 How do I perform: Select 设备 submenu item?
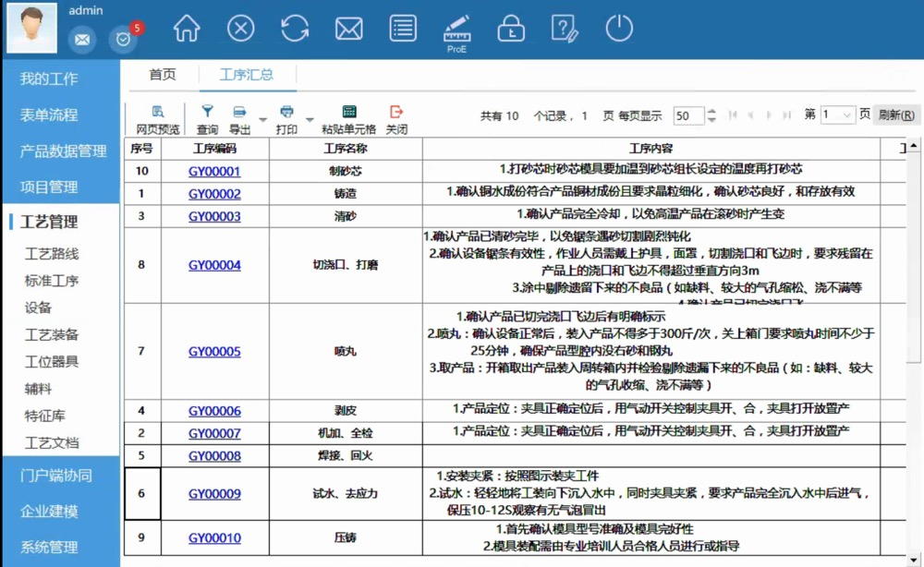tap(38, 308)
